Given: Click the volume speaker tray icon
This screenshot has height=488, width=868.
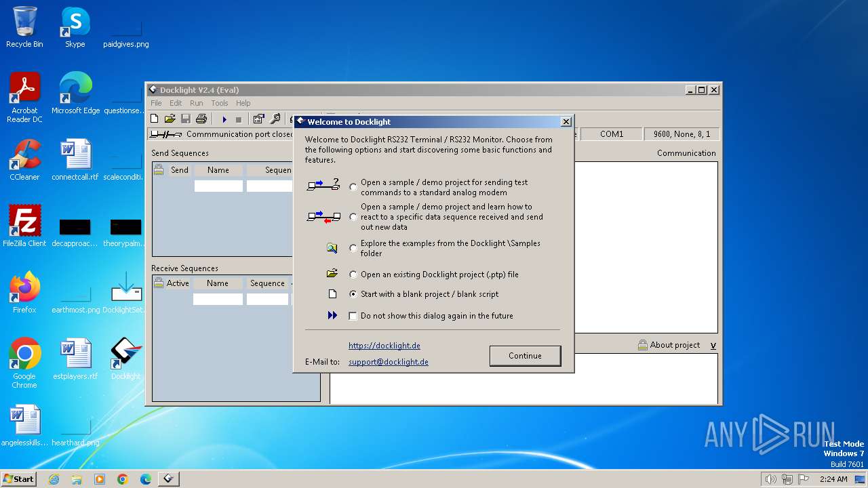Looking at the screenshot, I should click(770, 479).
